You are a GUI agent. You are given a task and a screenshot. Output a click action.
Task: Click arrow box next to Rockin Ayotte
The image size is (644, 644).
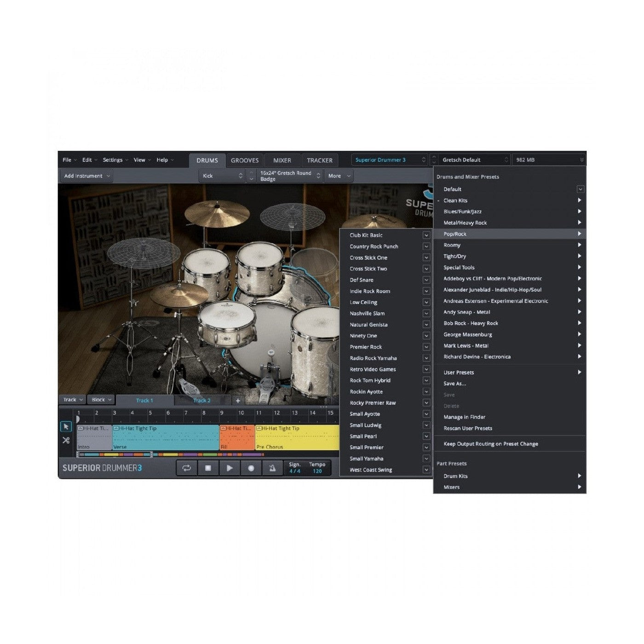tap(426, 391)
